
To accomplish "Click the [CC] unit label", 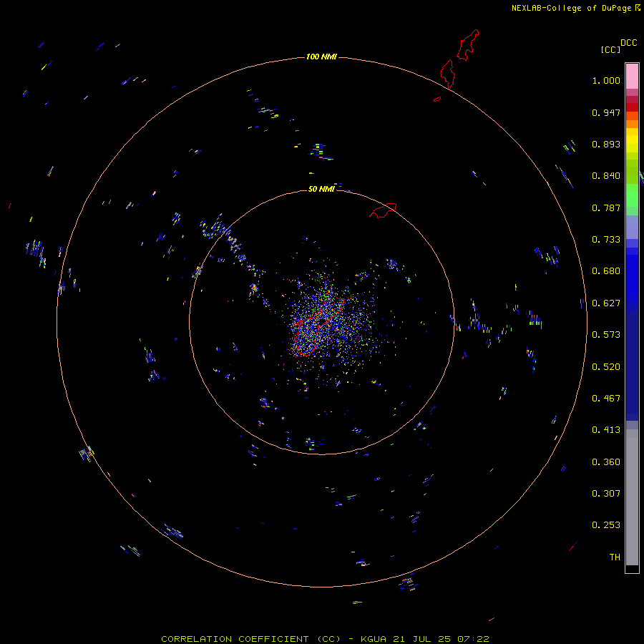I will point(610,49).
